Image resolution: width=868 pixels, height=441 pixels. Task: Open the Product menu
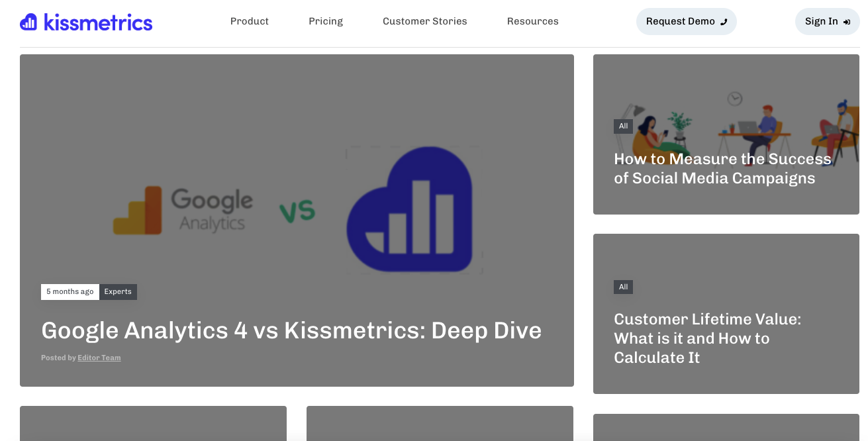pyautogui.click(x=250, y=21)
